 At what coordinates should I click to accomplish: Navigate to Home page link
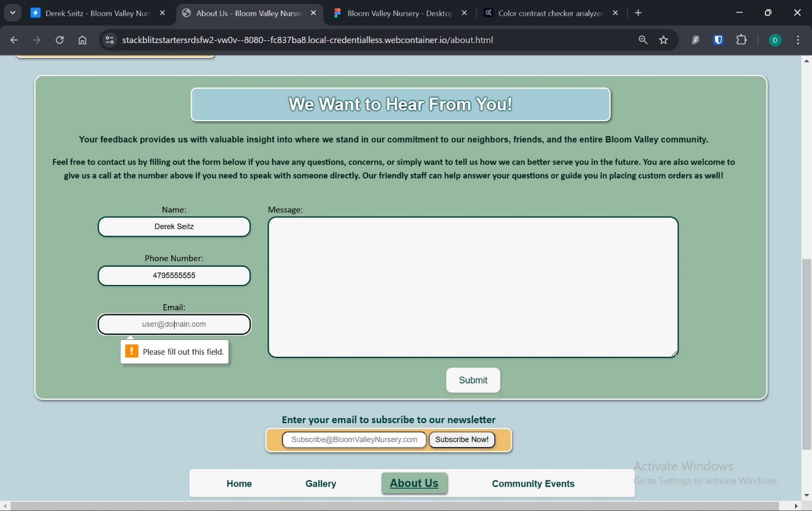tap(239, 484)
